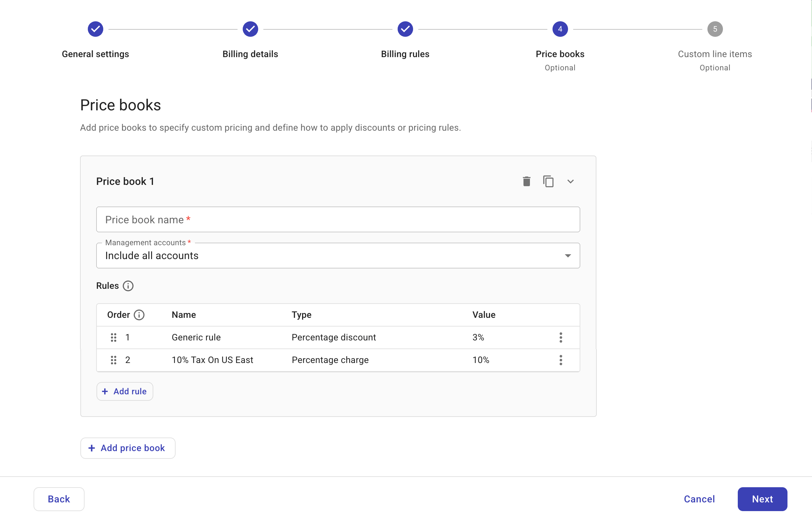812x514 pixels.
Task: Click the Add price book button
Action: pyautogui.click(x=128, y=448)
